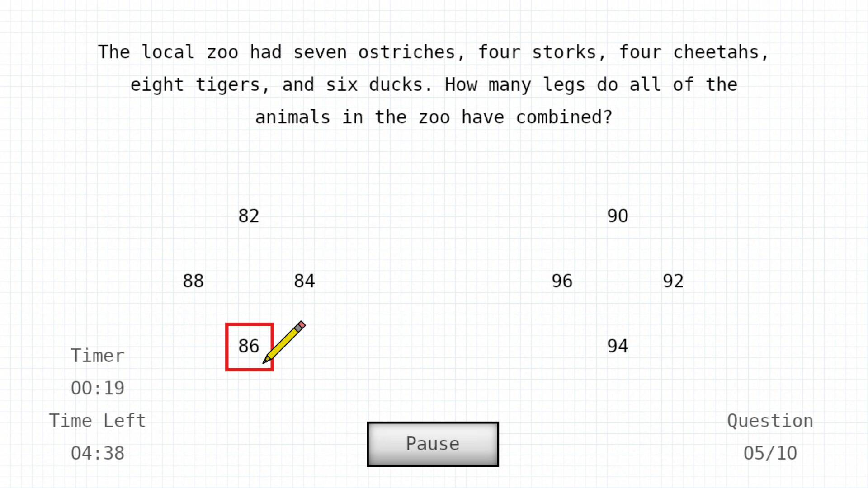Screen dimensions: 868x488
Task: Click the 05/10 question counter
Action: click(770, 453)
